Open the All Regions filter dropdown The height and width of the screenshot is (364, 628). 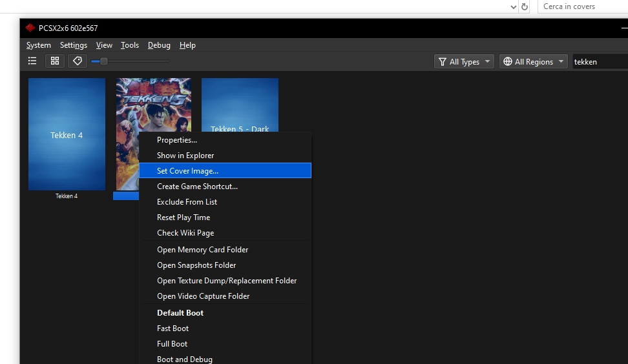(533, 61)
